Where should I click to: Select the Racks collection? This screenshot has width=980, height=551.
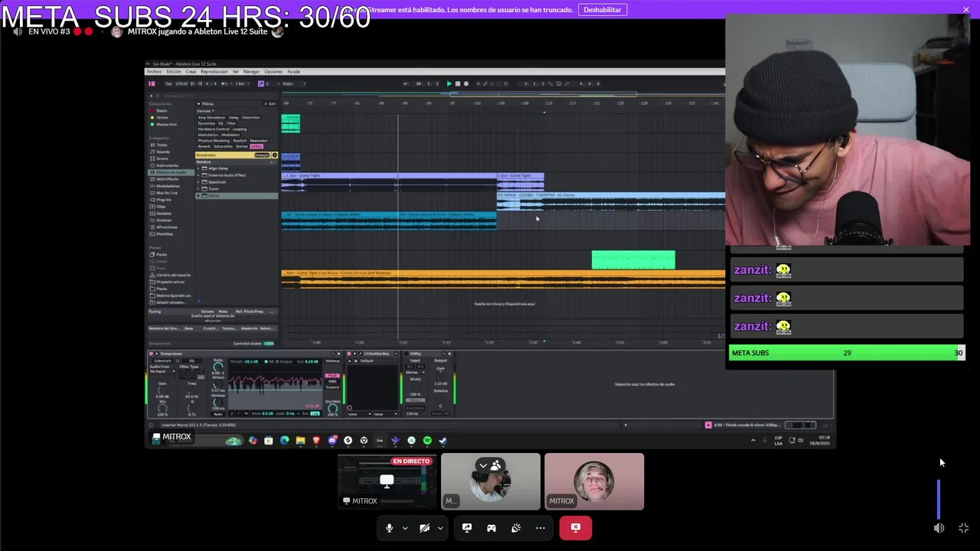point(162,111)
